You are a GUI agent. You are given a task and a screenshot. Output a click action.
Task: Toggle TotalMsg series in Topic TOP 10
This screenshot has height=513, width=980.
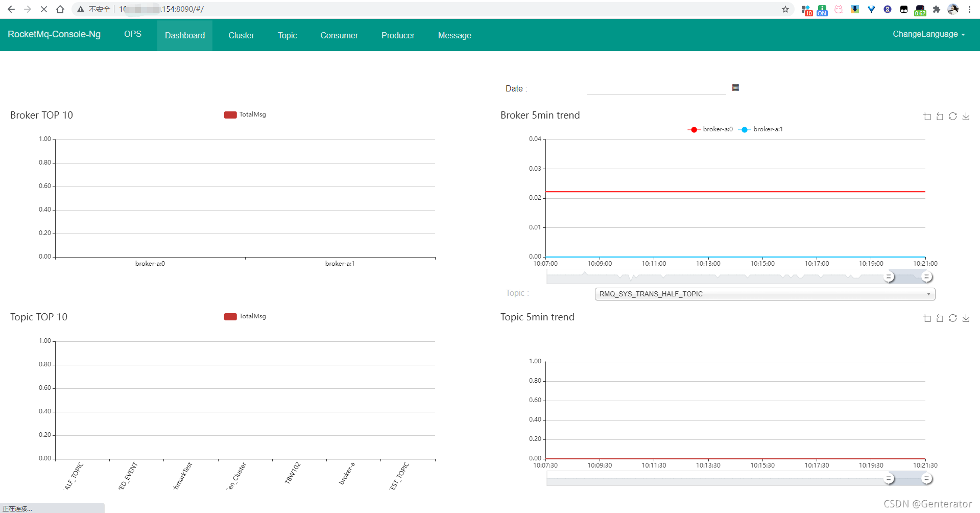pos(245,316)
